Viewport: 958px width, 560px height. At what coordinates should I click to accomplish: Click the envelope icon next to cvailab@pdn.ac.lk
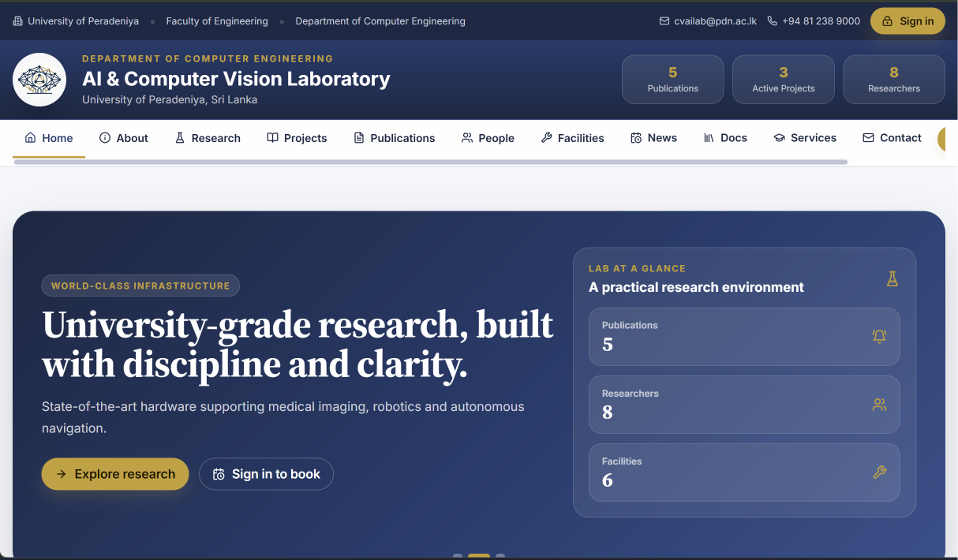click(x=664, y=21)
